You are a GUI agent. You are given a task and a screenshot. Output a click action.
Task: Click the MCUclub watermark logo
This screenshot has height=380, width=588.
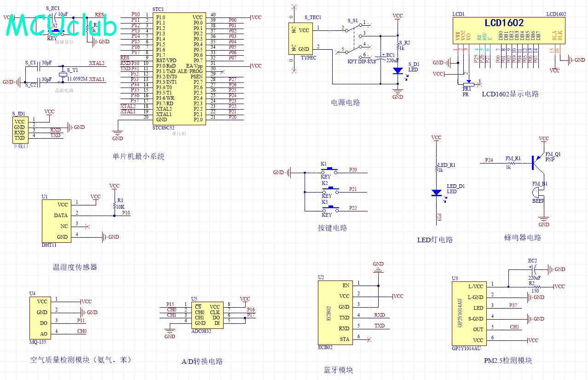pos(62,25)
